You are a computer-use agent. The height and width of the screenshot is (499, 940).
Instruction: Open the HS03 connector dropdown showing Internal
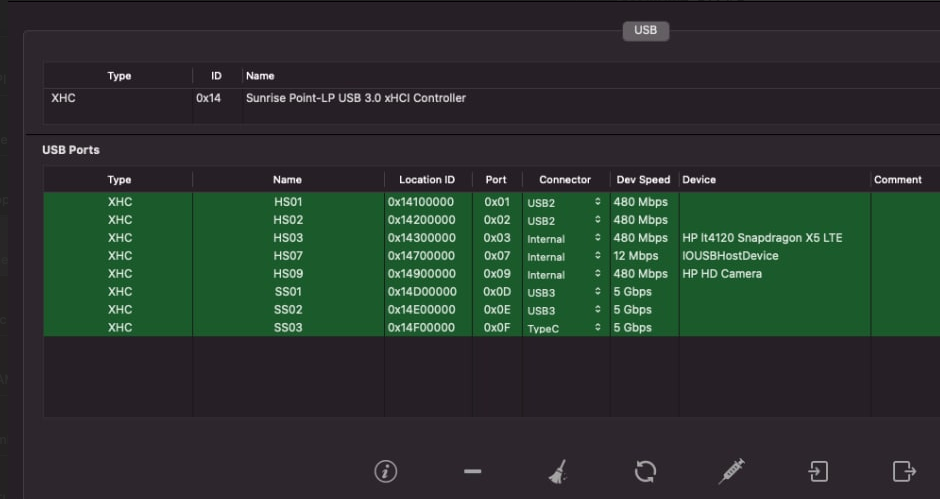tap(564, 238)
